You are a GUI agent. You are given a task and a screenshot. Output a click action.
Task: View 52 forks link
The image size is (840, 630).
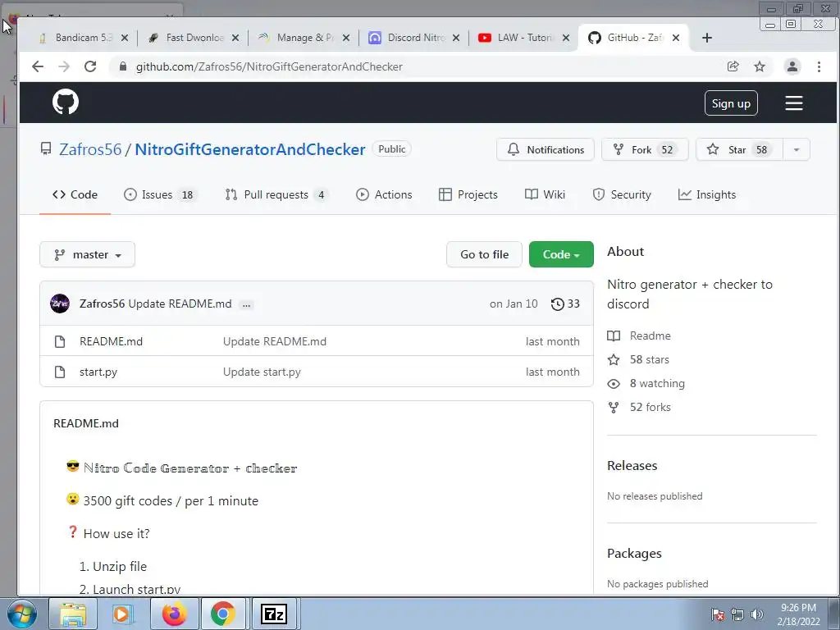coord(650,407)
